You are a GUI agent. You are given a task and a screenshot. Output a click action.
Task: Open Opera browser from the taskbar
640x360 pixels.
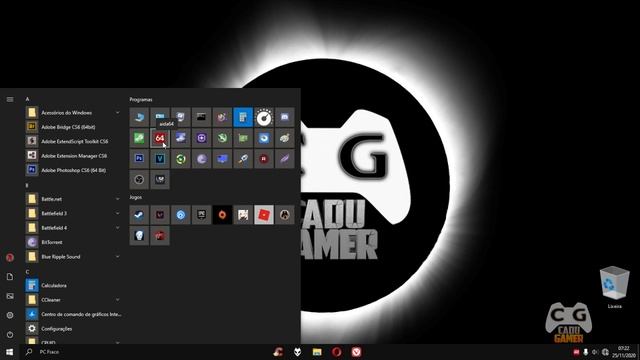[337, 352]
